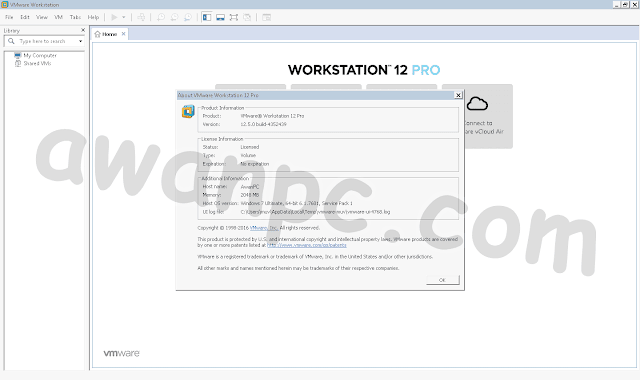The height and width of the screenshot is (380, 640).
Task: Click the VMware Workstation title bar icon
Action: pyautogui.click(x=5, y=4)
